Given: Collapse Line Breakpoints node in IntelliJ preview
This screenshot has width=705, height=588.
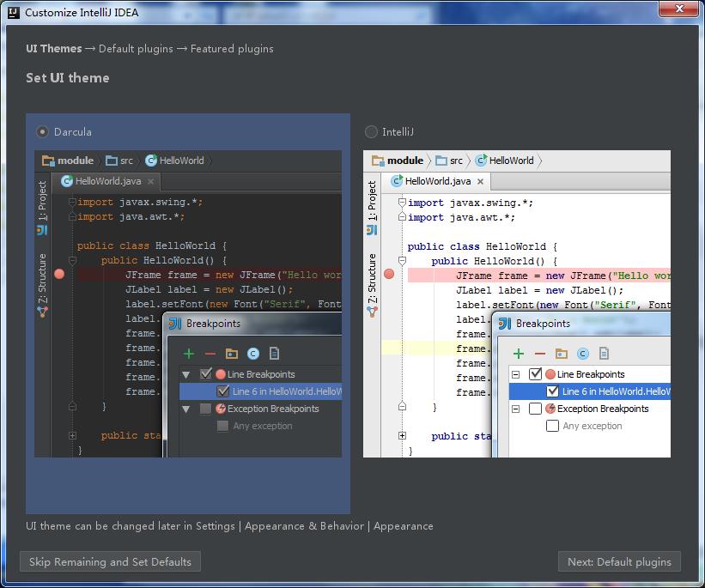Looking at the screenshot, I should point(516,374).
